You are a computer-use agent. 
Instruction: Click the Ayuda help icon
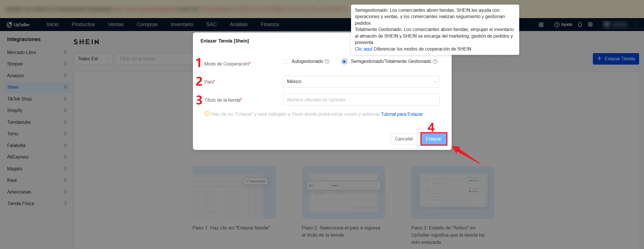pos(557,25)
